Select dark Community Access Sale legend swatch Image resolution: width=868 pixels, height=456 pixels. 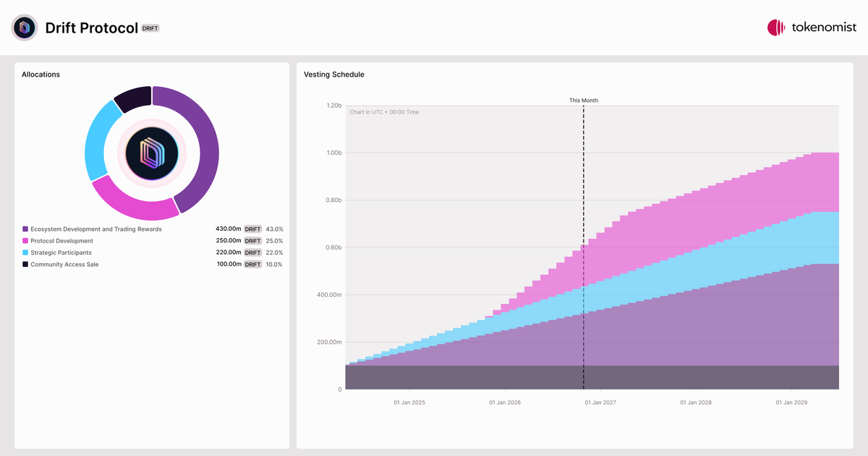[x=25, y=264]
